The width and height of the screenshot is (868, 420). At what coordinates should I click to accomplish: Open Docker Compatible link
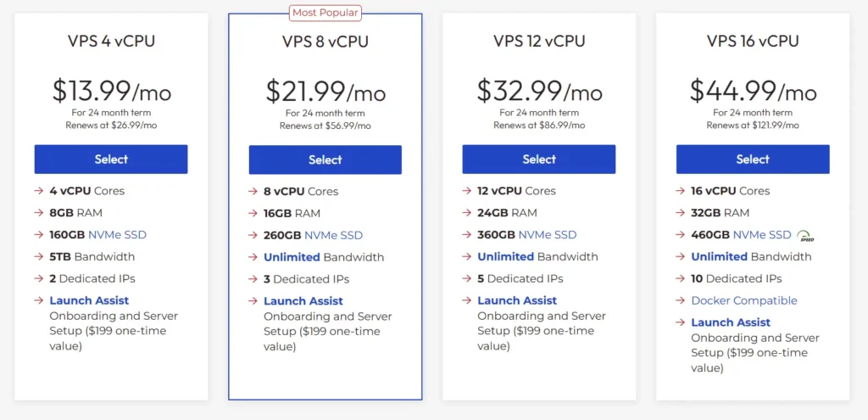(744, 300)
